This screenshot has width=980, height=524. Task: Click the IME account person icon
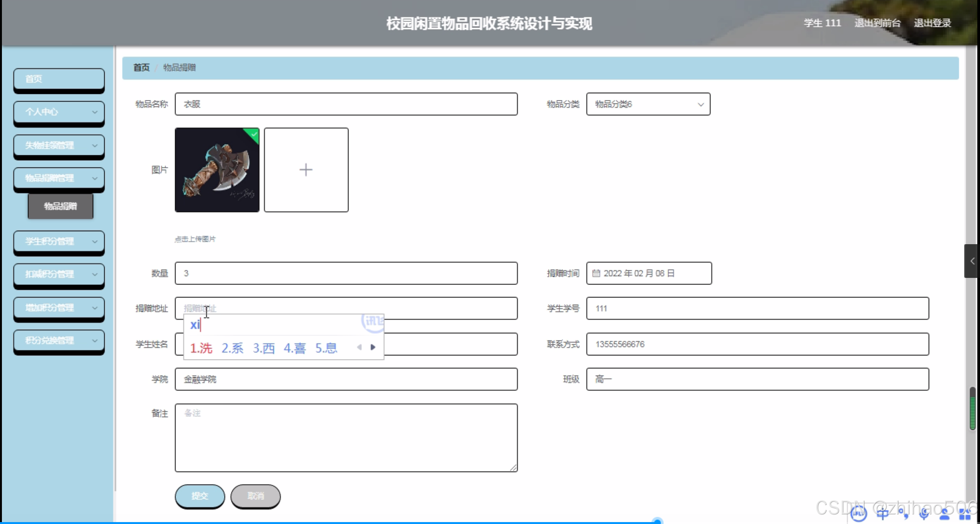(x=945, y=514)
